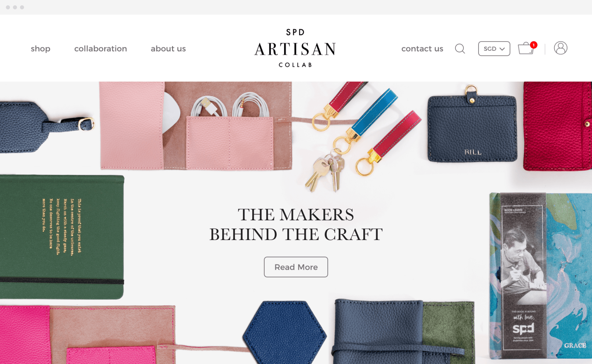Select the green notebook with gold text
592x364 pixels.
pyautogui.click(x=62, y=237)
